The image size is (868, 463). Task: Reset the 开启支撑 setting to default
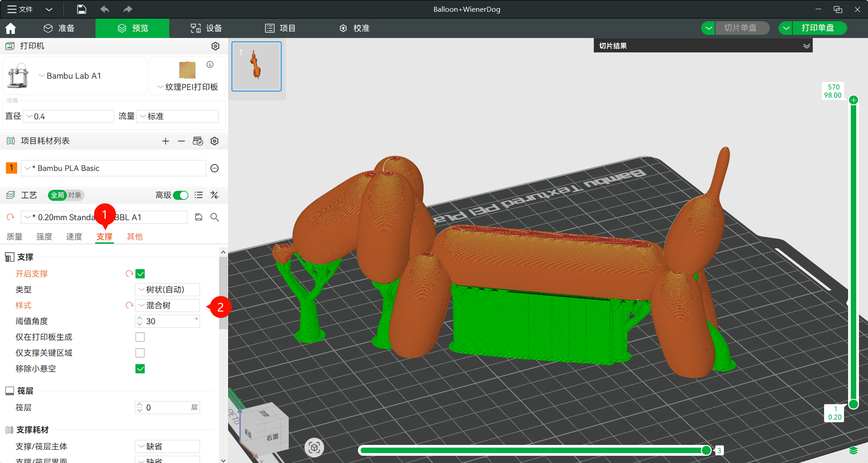coord(129,274)
